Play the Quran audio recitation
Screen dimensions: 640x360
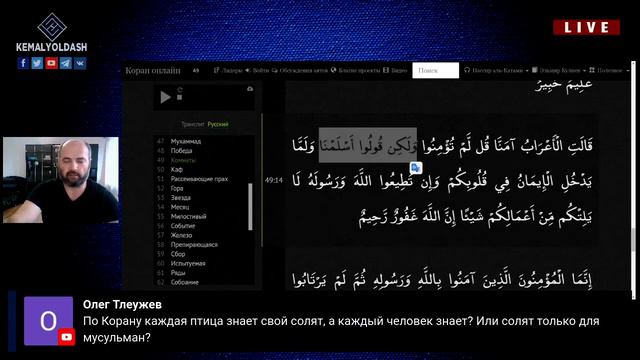(165, 97)
